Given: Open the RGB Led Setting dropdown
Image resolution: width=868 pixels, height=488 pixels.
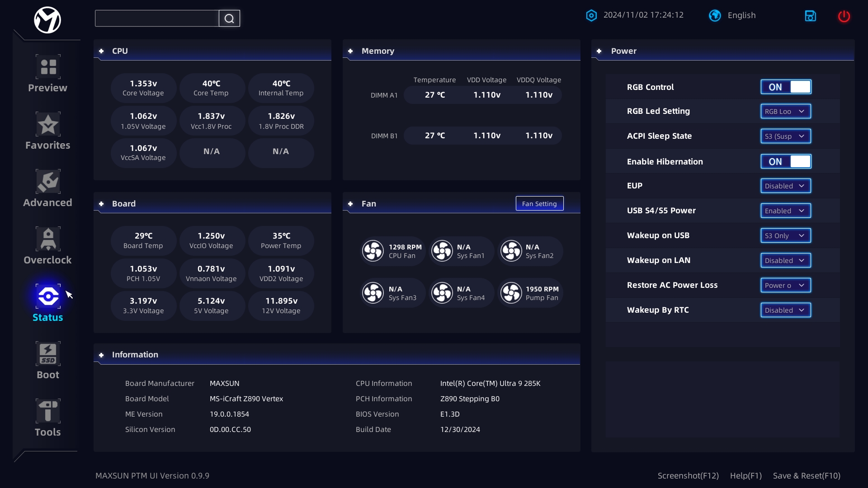Looking at the screenshot, I should (x=786, y=111).
